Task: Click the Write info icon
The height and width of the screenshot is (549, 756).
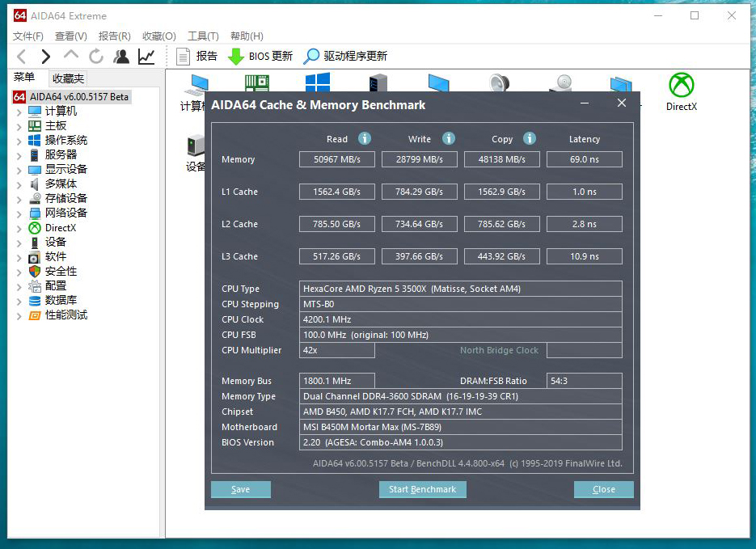Action: [449, 138]
